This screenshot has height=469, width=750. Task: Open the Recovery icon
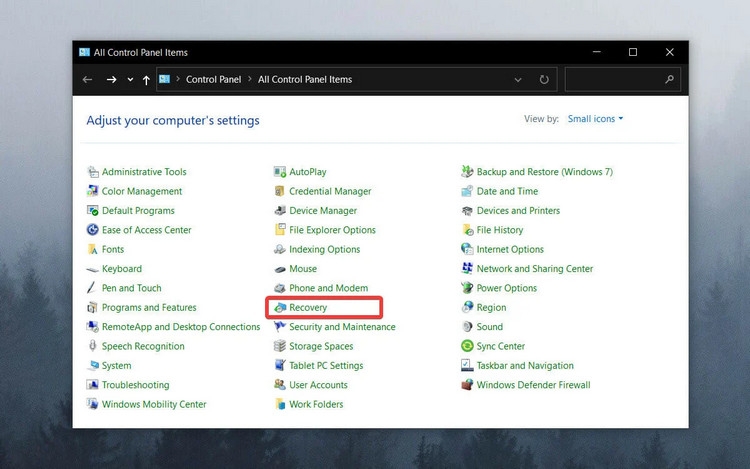click(280, 308)
